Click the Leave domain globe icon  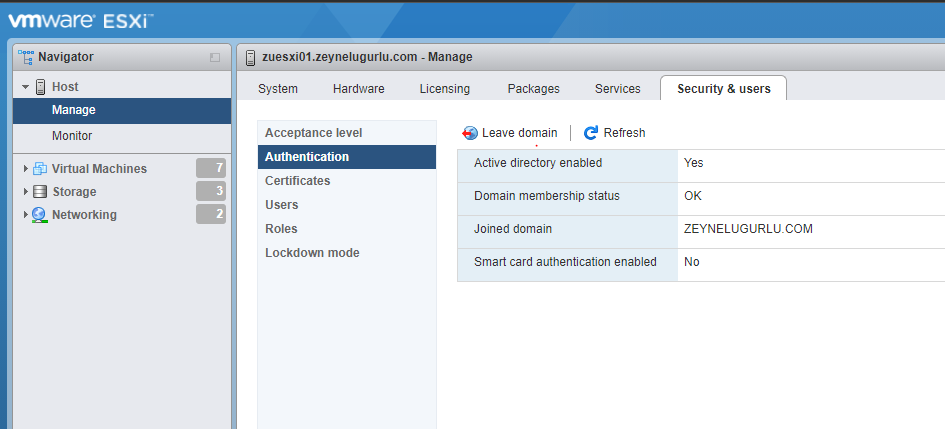(x=469, y=133)
